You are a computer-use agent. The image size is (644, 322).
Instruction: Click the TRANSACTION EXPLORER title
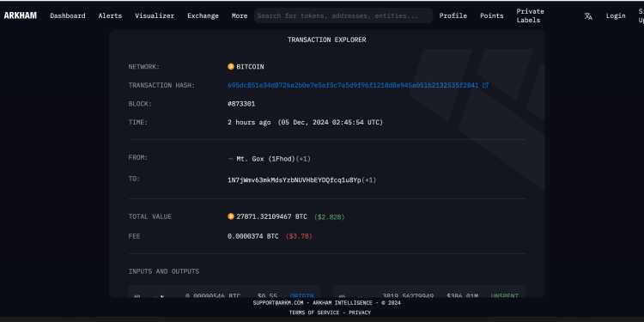tap(326, 39)
